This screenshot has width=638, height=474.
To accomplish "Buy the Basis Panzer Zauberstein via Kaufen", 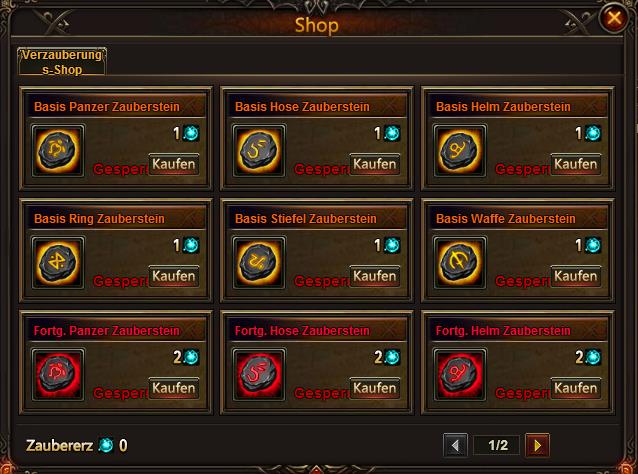I will pyautogui.click(x=174, y=164).
